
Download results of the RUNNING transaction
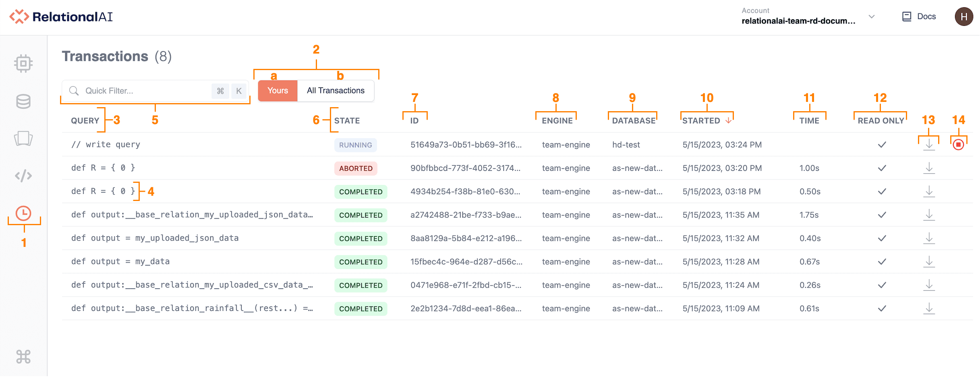coord(929,145)
